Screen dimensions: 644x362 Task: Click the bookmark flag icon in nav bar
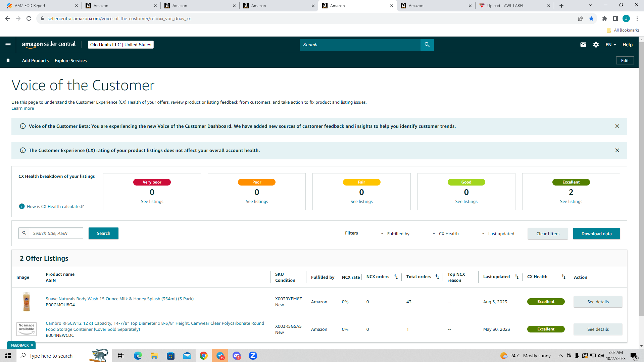point(8,60)
